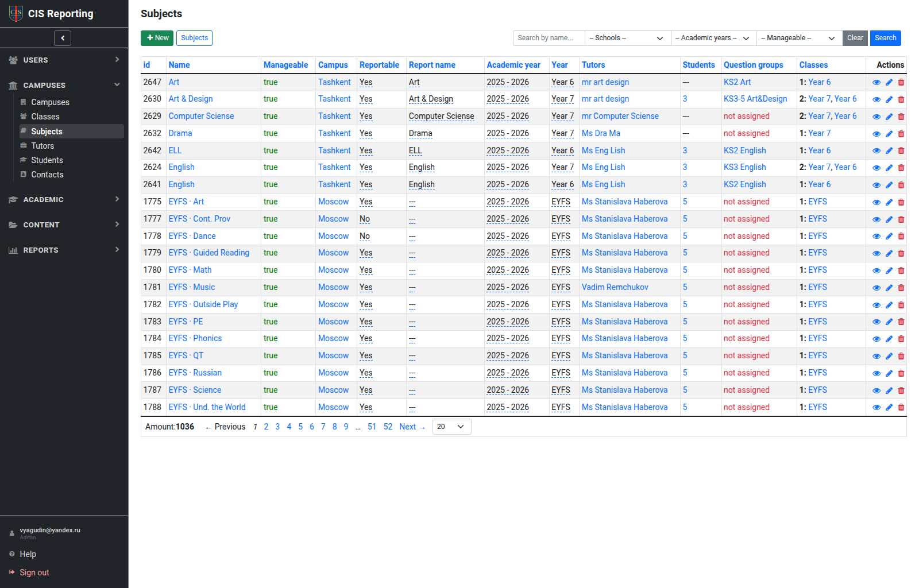The height and width of the screenshot is (588, 919).
Task: Delete Drama row trash icon
Action: (901, 134)
